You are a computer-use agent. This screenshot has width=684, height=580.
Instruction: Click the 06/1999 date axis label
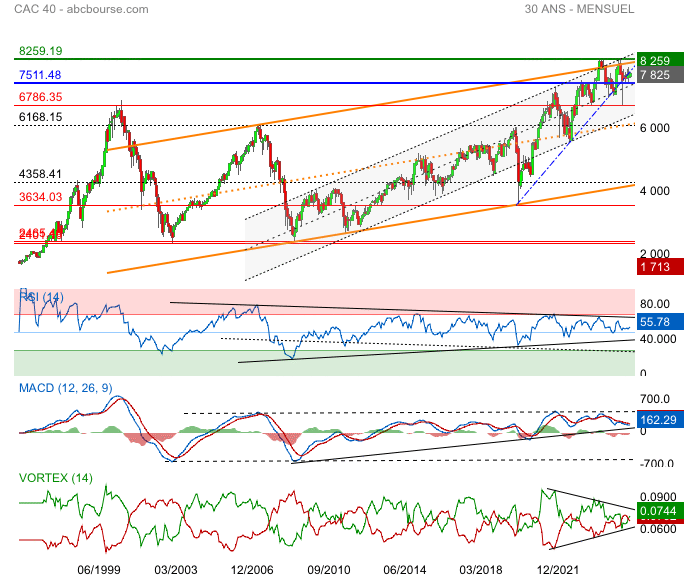[x=99, y=570]
